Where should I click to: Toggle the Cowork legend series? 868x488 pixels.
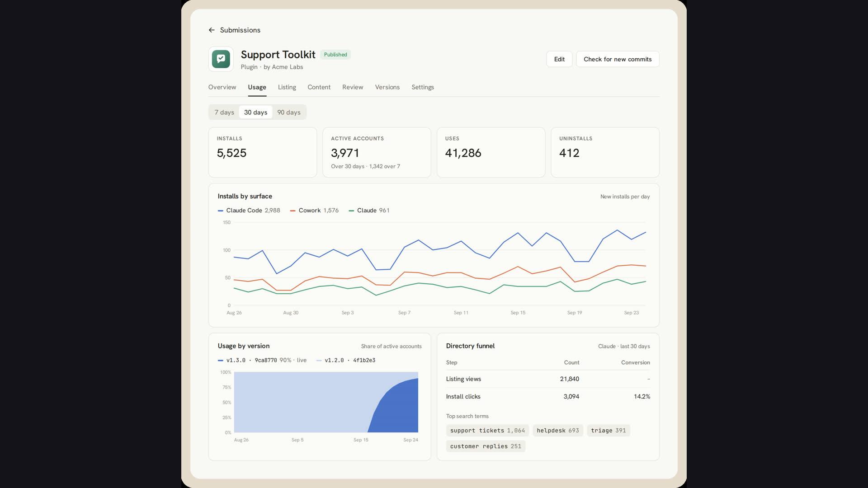pyautogui.click(x=314, y=211)
